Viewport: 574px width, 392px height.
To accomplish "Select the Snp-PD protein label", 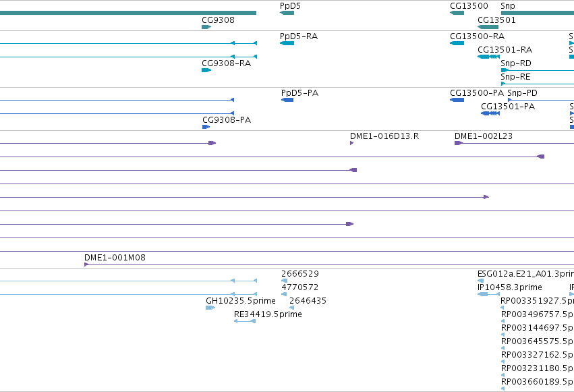I will pos(522,93).
